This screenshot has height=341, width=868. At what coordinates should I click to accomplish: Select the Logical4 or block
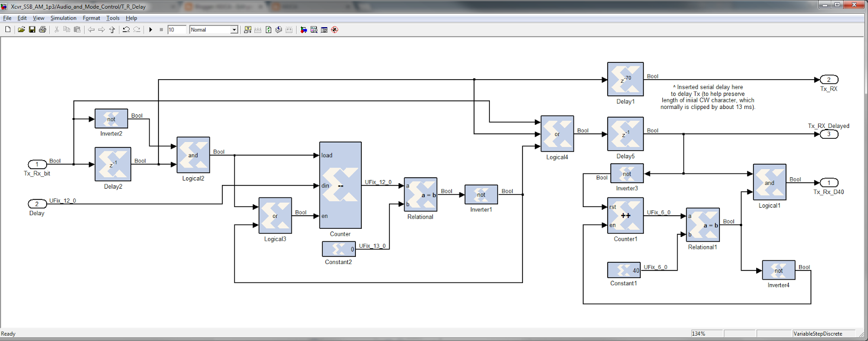pos(557,133)
